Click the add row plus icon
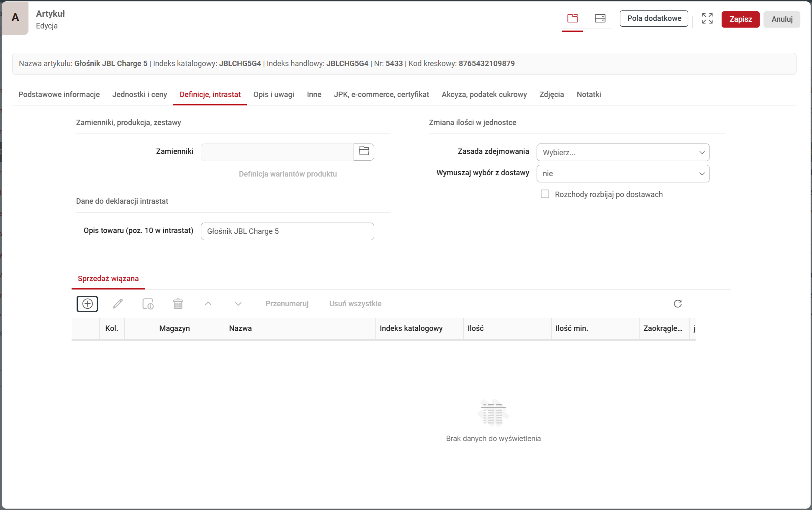 (87, 304)
